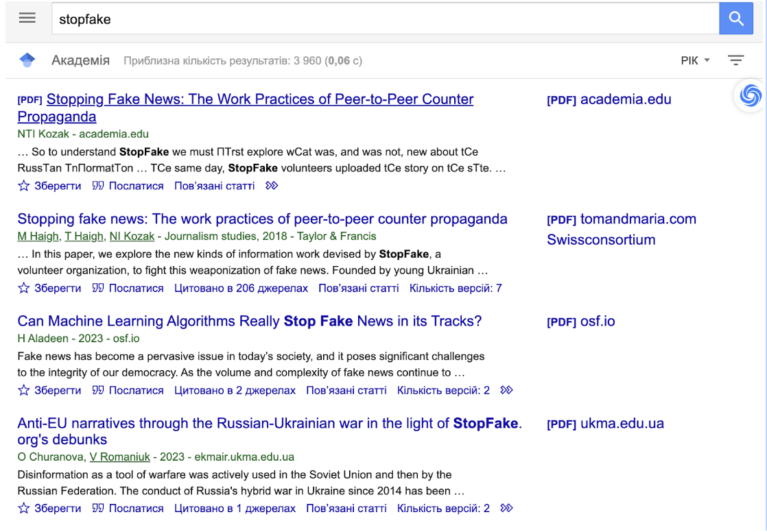Open the filter lines icon
Screen dimensions: 767x532
(735, 60)
